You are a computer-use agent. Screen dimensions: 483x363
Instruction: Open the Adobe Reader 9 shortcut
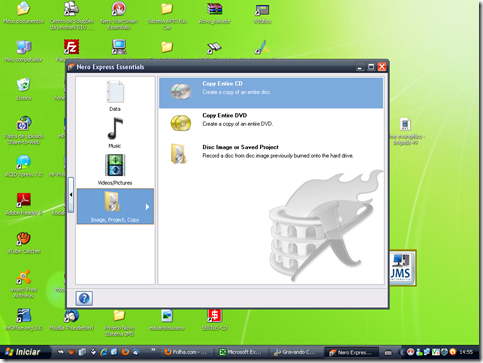pos(24,204)
